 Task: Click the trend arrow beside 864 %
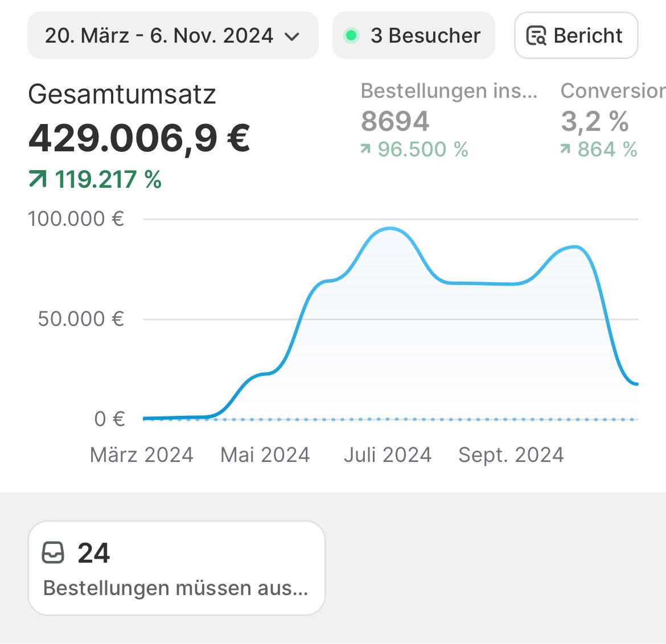click(x=565, y=149)
